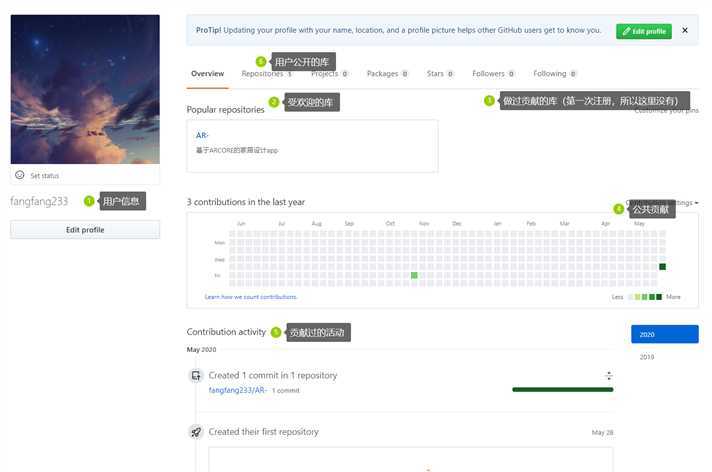712x472 pixels.
Task: Open fangfang233/AR- repository link in activity
Action: pyautogui.click(x=237, y=390)
